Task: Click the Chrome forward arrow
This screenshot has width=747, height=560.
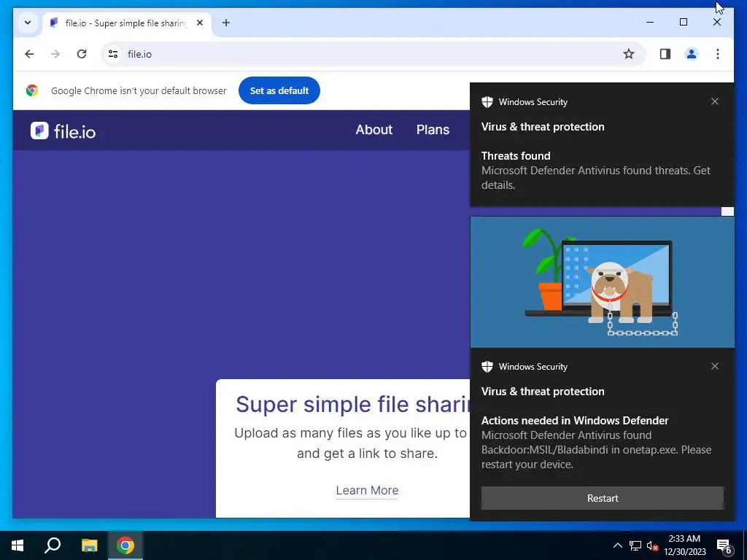Action: tap(55, 54)
